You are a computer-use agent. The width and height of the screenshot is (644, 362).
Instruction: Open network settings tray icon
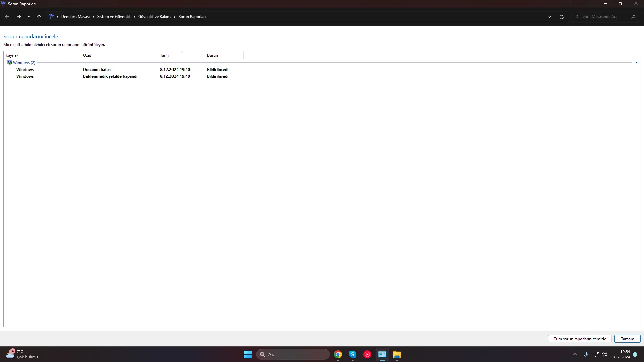coord(596,354)
